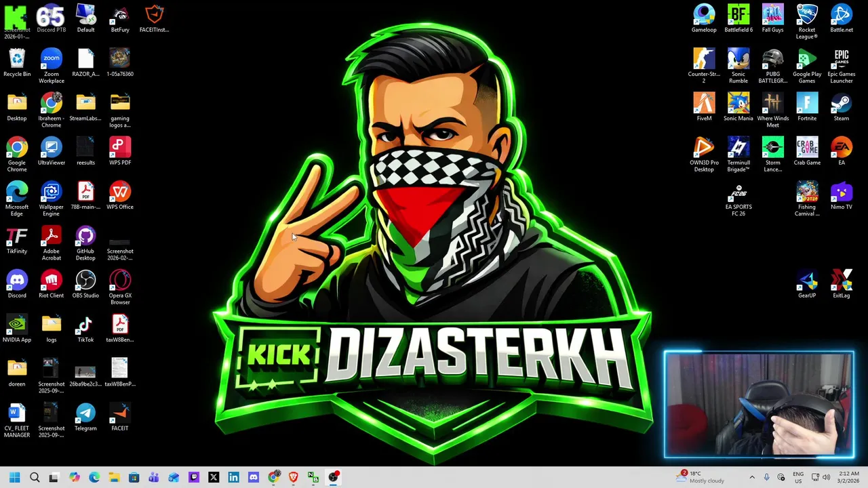Launch Opera GX Browser
Viewport: 868px width, 488px height.
120,287
